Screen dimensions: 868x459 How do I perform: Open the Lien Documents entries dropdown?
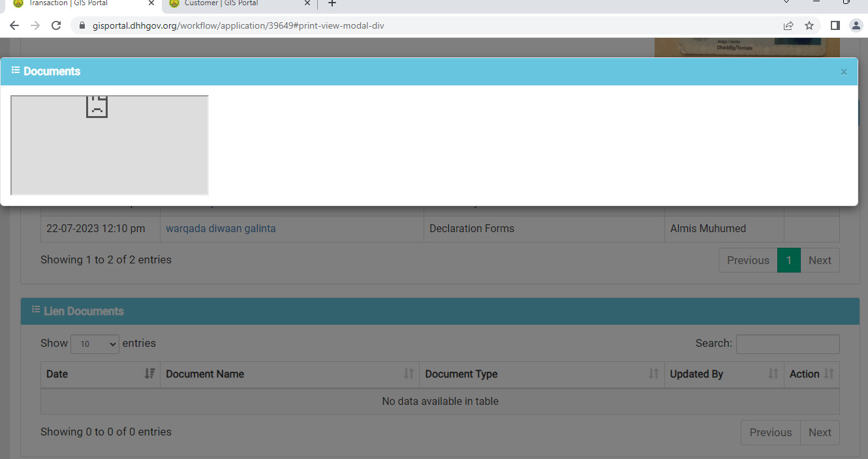click(95, 344)
